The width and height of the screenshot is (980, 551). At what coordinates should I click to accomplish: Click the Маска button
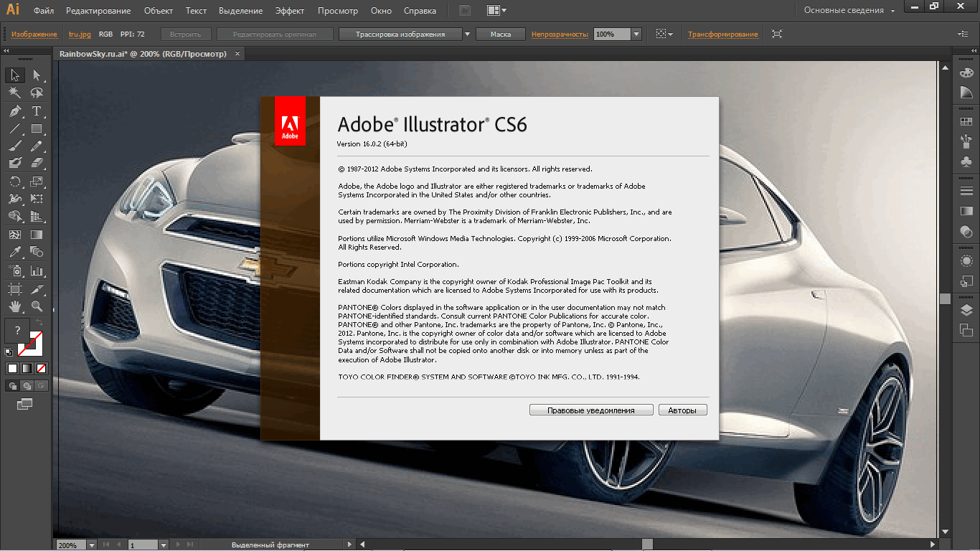[501, 34]
